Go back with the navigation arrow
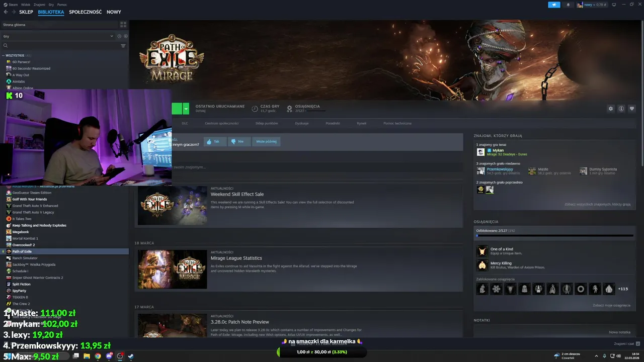The width and height of the screenshot is (644, 362). point(6,12)
